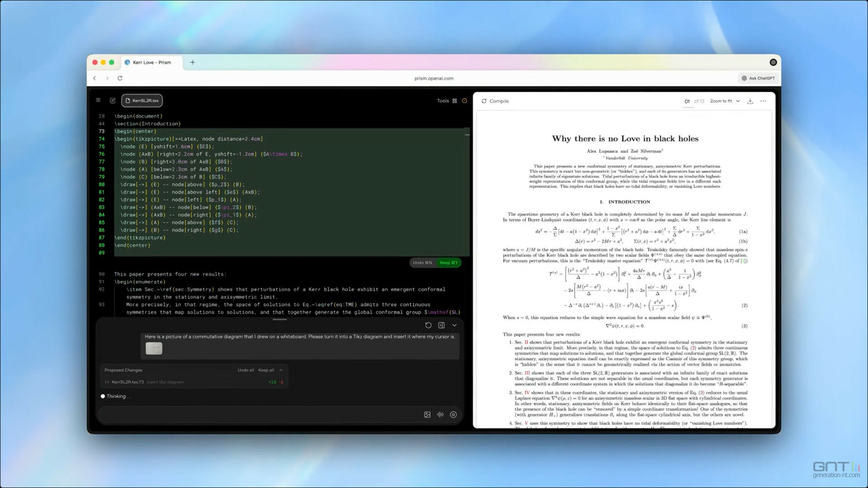Open the hamburger sidebar menu
Image resolution: width=868 pixels, height=488 pixels.
tap(98, 100)
